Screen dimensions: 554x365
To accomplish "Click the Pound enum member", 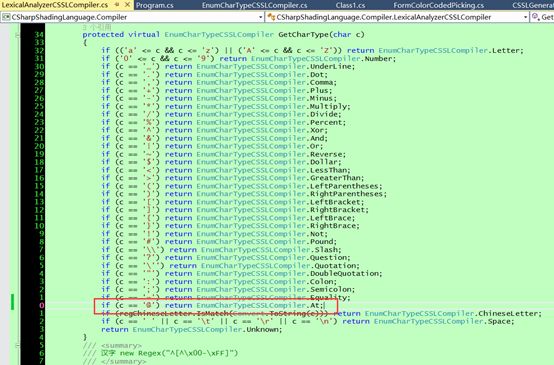I will (x=322, y=241).
